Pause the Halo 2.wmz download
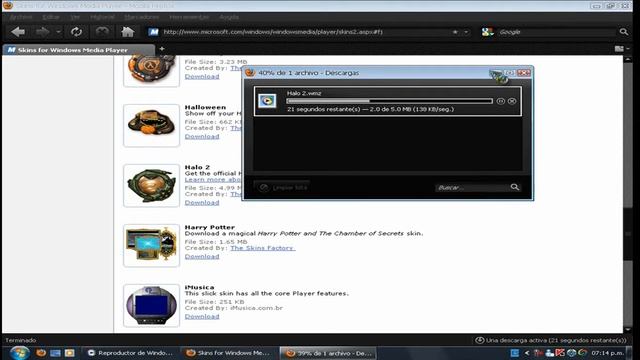640x360 pixels. click(x=501, y=101)
